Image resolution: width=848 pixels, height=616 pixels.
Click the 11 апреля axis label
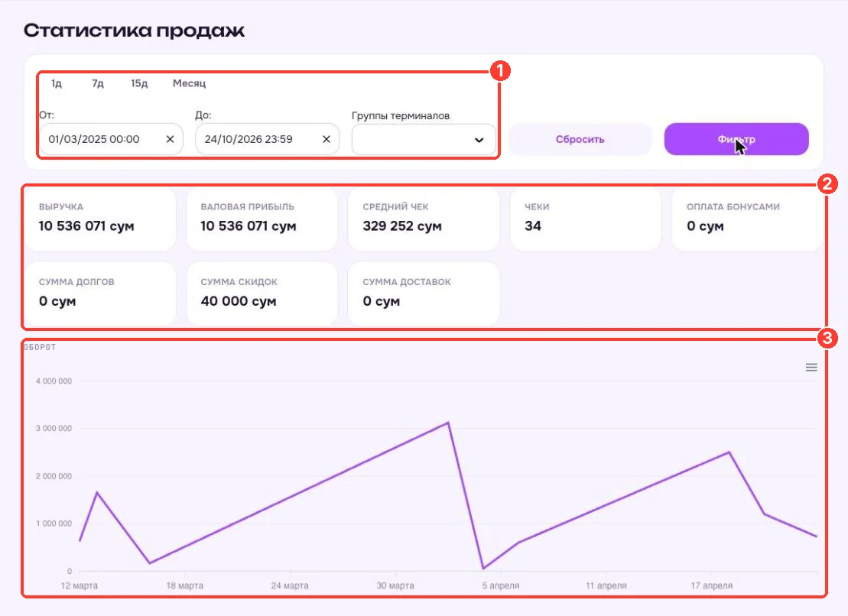pos(606,585)
